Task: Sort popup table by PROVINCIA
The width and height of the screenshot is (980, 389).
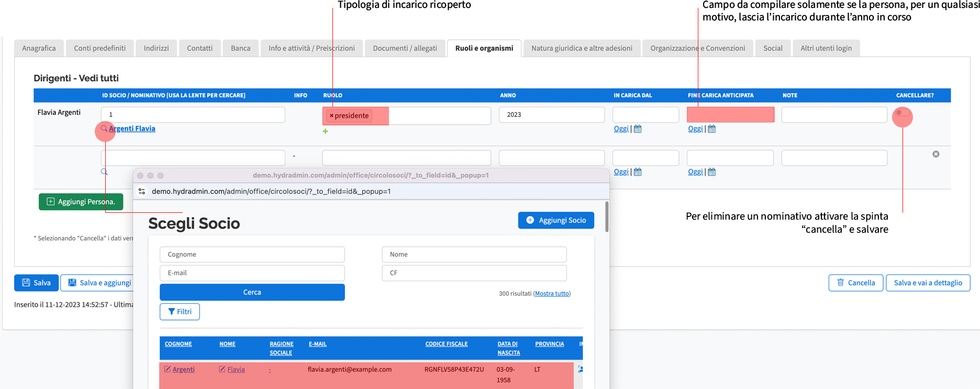Action: tap(549, 344)
